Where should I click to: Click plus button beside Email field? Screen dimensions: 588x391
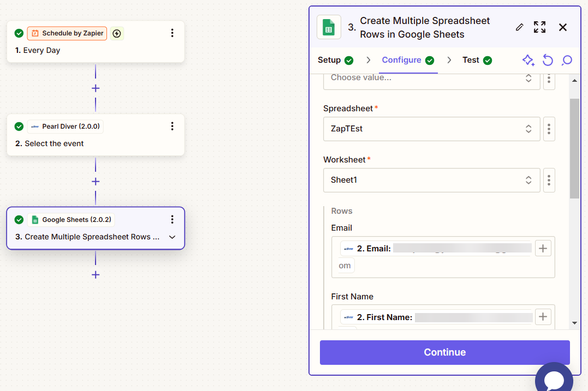[x=543, y=249]
